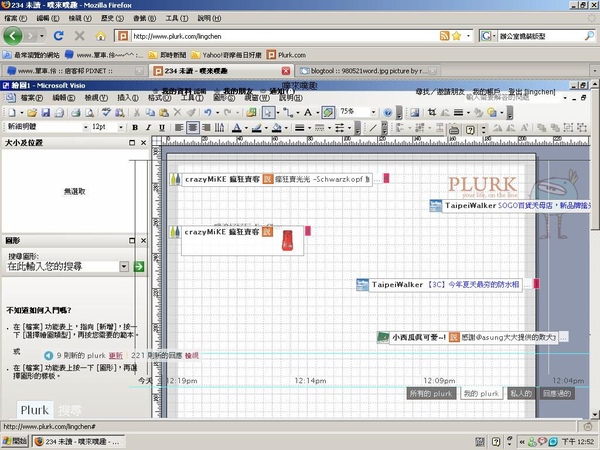Reload the page in Firefox
Viewport: 600px width, 450px height.
59,36
